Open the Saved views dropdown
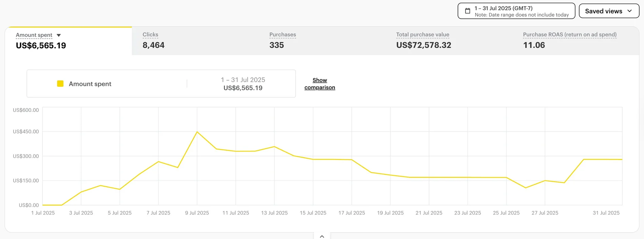 tap(609, 11)
